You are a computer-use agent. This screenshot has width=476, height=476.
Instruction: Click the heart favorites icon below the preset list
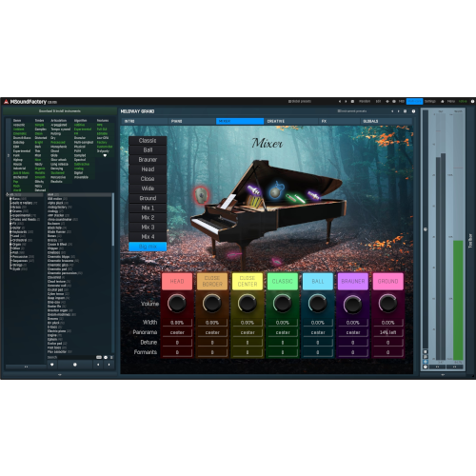pyautogui.click(x=52, y=365)
